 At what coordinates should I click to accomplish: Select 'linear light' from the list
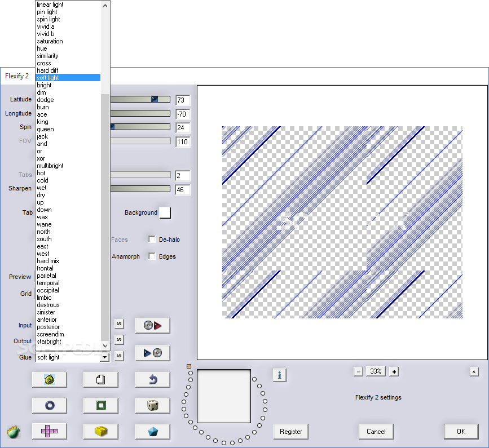(x=68, y=5)
